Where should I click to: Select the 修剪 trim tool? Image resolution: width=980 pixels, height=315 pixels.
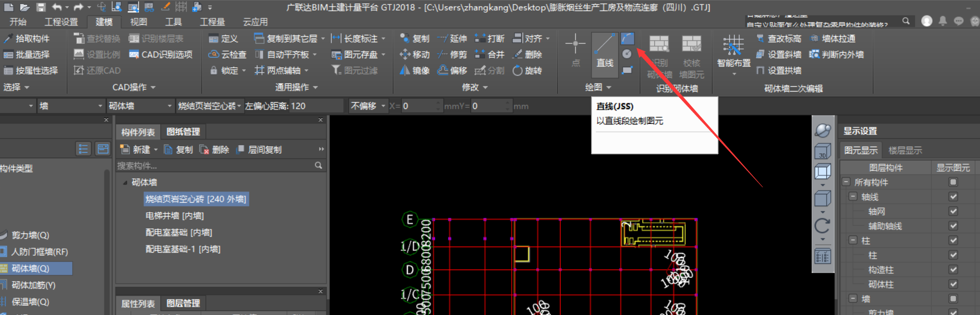452,54
